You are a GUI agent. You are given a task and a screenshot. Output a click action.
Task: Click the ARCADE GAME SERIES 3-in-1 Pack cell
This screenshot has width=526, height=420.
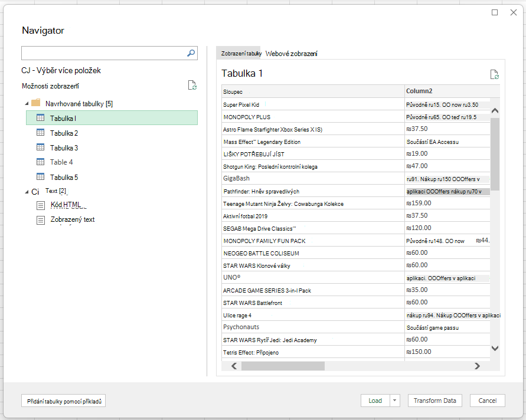coord(313,290)
